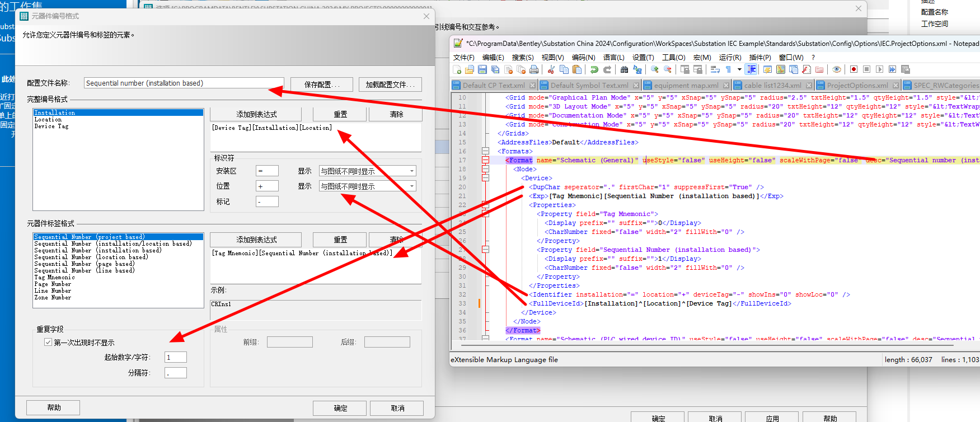Click 重置 in the 元器件标签格式 section
The height and width of the screenshot is (422, 980).
340,240
